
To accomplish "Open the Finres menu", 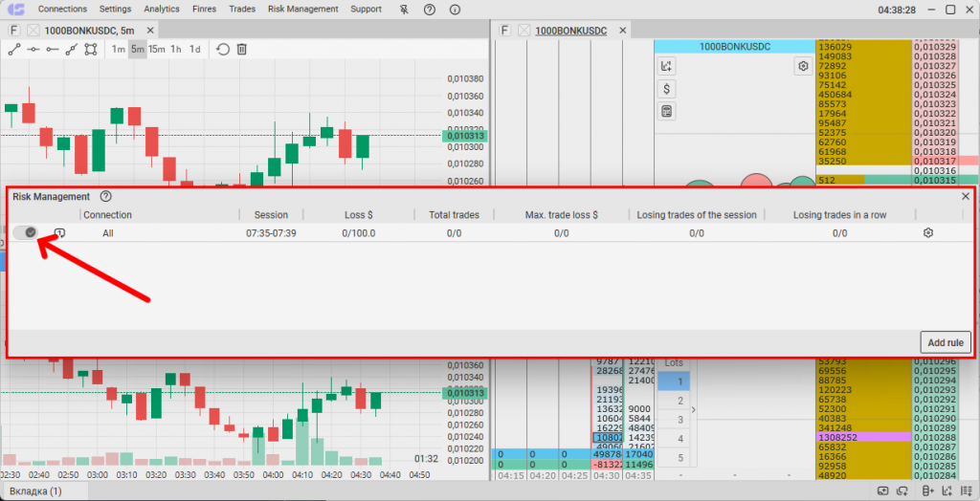I will pos(204,10).
